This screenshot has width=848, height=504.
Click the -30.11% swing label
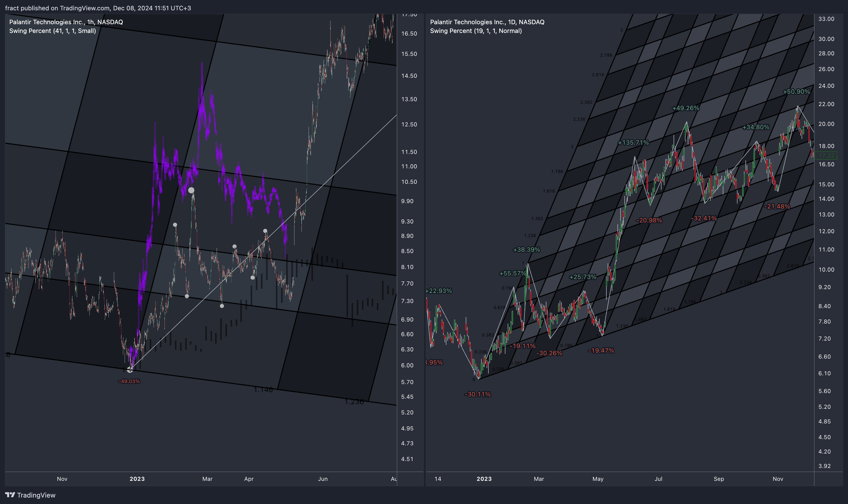(478, 394)
